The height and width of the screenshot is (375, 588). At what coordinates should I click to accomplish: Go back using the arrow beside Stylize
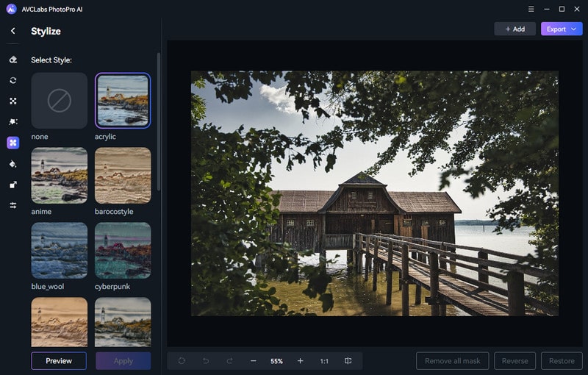[x=13, y=31]
